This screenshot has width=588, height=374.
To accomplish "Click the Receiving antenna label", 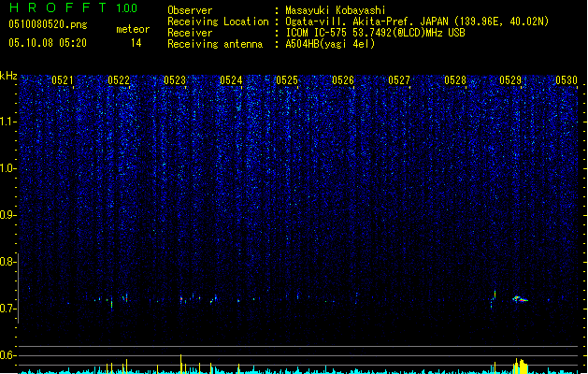I will click(x=215, y=44).
